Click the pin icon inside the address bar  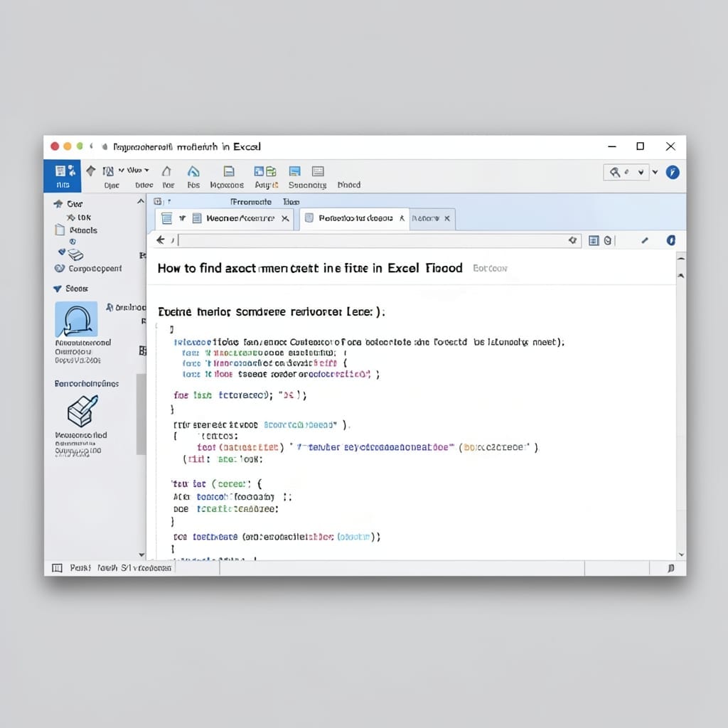pos(572,240)
